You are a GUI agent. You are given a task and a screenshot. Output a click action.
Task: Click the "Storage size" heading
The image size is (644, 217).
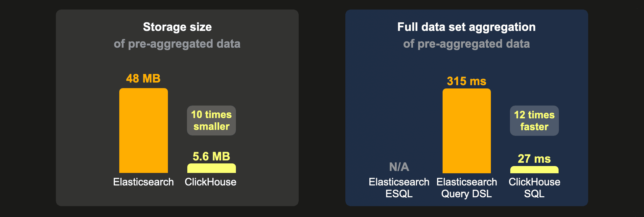tap(177, 27)
